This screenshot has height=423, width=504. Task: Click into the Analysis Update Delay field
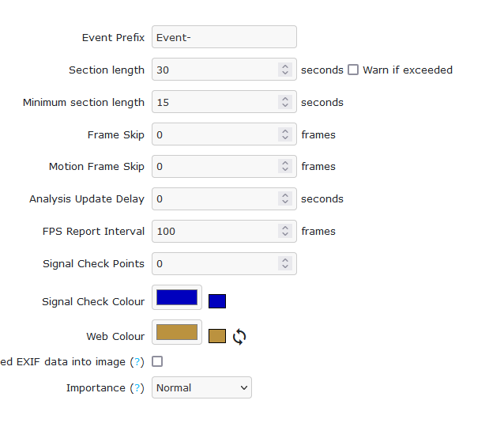[x=216, y=198]
